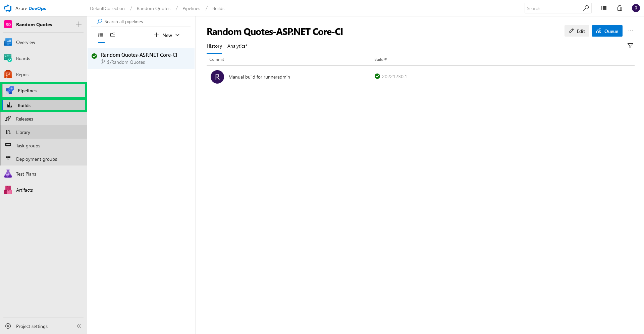Click DefaultCollection in the breadcrumb
The height and width of the screenshot is (334, 644).
(x=107, y=8)
